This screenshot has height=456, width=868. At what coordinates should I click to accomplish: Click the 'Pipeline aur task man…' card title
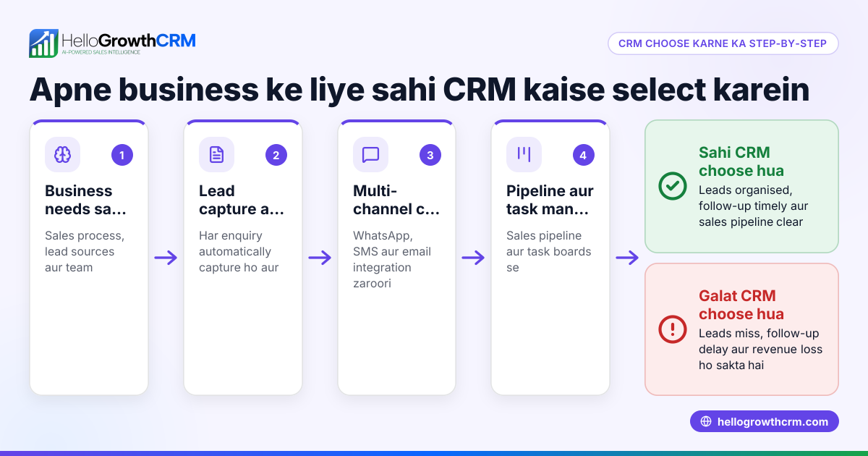550,200
